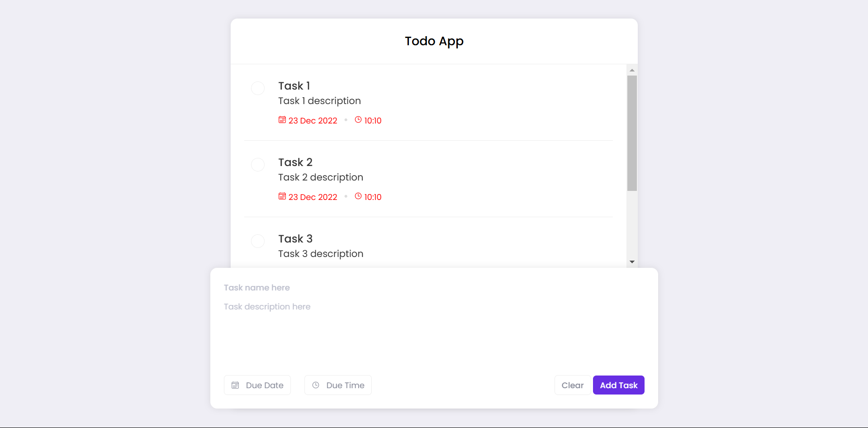Select the Task 2 title
868x428 pixels.
[x=295, y=162]
